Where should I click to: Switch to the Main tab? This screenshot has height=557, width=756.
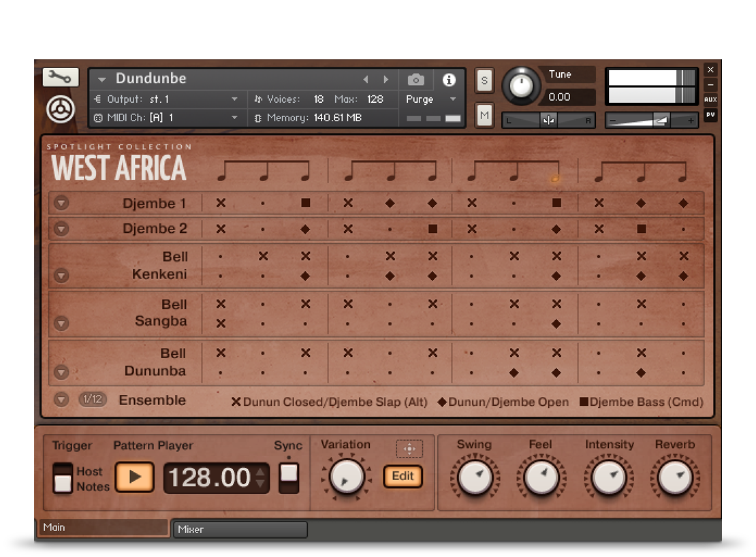click(x=102, y=528)
